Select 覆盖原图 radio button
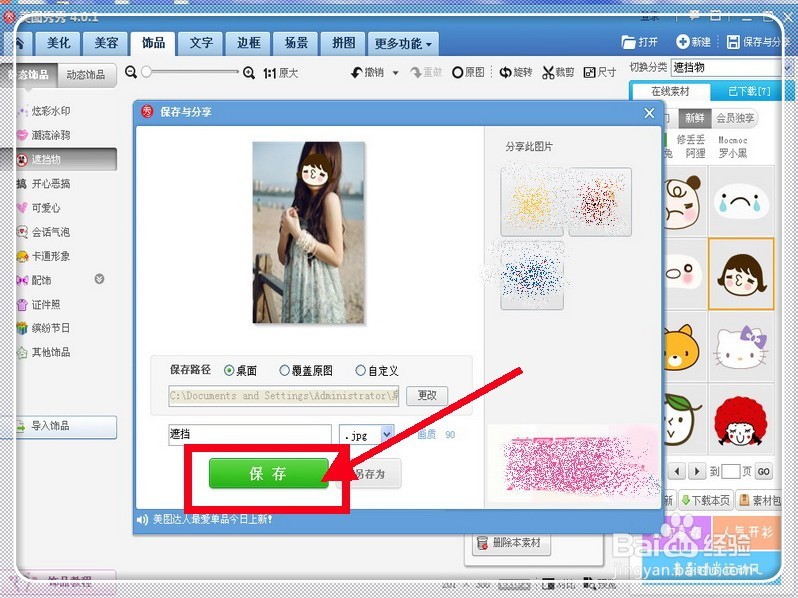This screenshot has width=798, height=598. [x=284, y=371]
